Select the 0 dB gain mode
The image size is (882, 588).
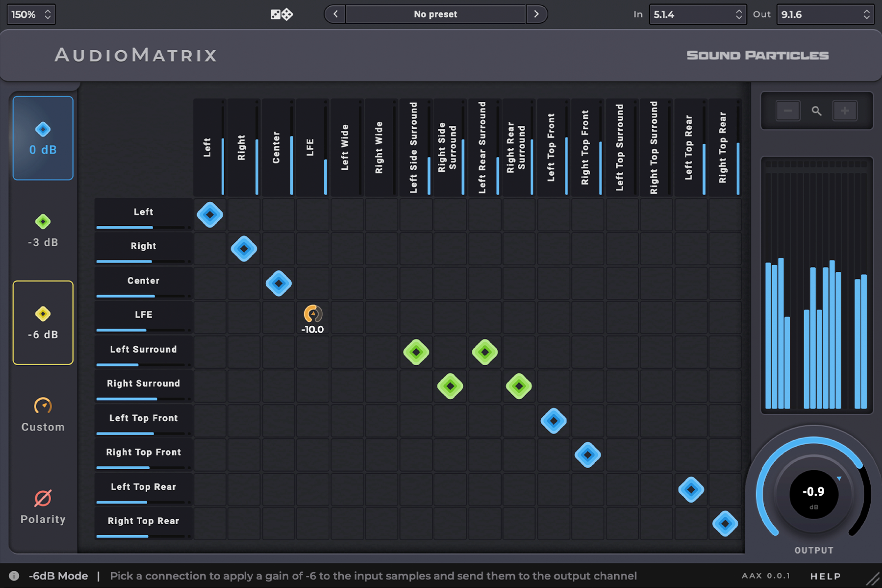click(x=43, y=137)
